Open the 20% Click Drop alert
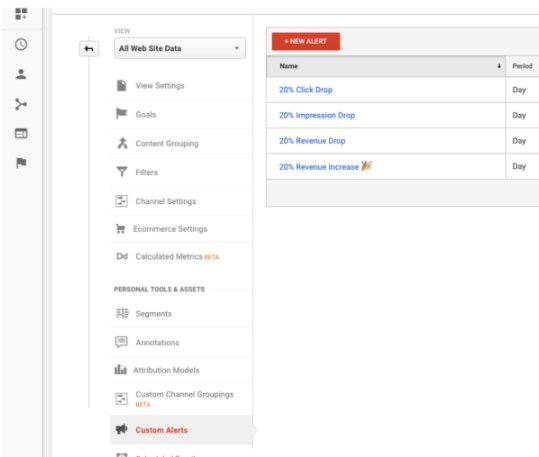539x457 pixels. point(306,90)
